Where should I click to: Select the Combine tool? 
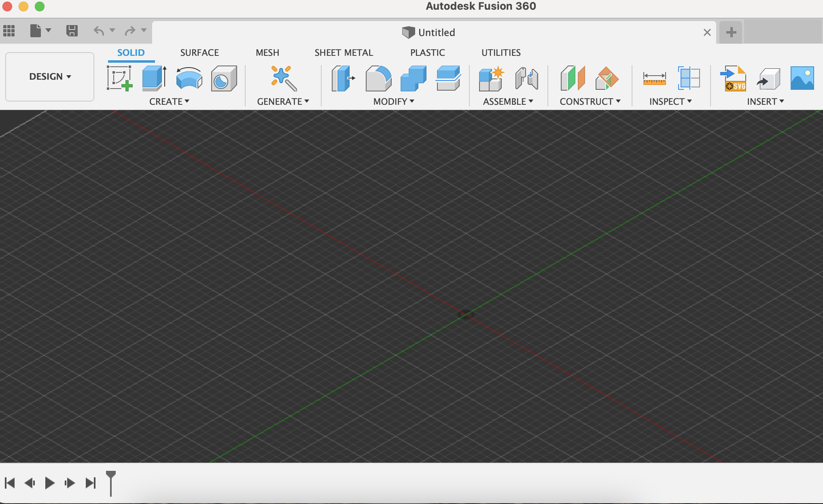(413, 78)
